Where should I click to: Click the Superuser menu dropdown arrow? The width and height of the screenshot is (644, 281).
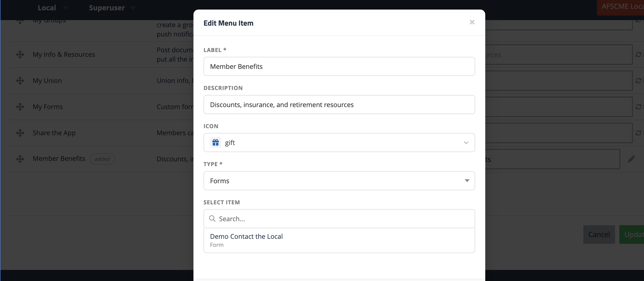pyautogui.click(x=133, y=8)
